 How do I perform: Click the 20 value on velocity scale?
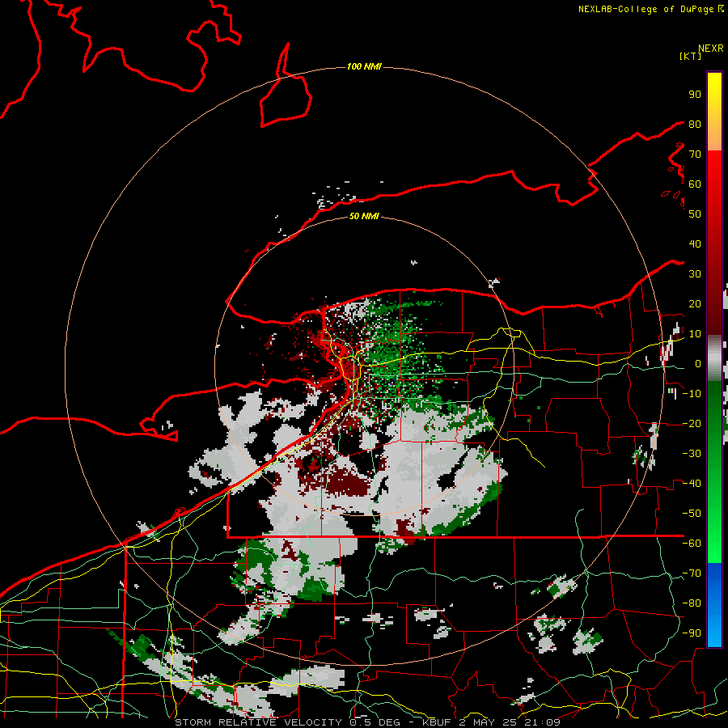tap(695, 304)
